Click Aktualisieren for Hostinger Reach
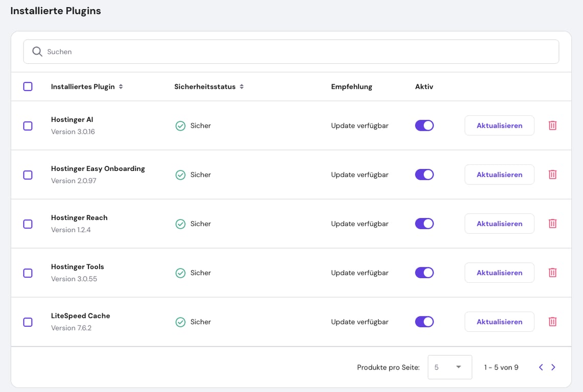 pos(499,224)
